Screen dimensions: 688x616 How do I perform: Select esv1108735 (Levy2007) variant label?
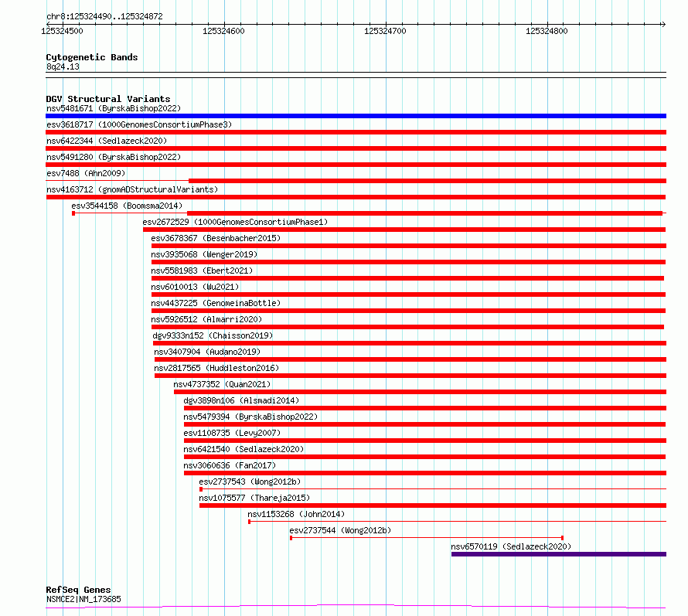pos(232,433)
